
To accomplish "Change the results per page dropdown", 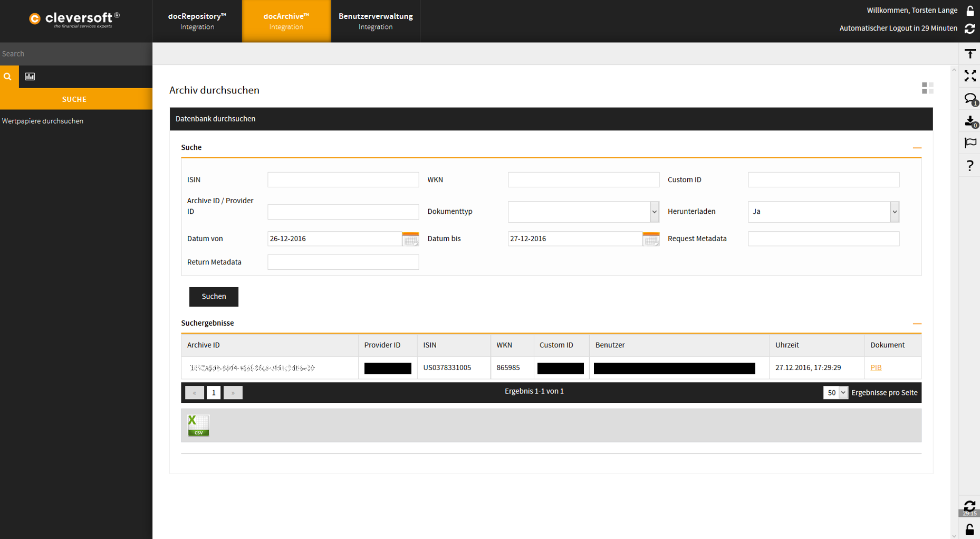I will [835, 393].
